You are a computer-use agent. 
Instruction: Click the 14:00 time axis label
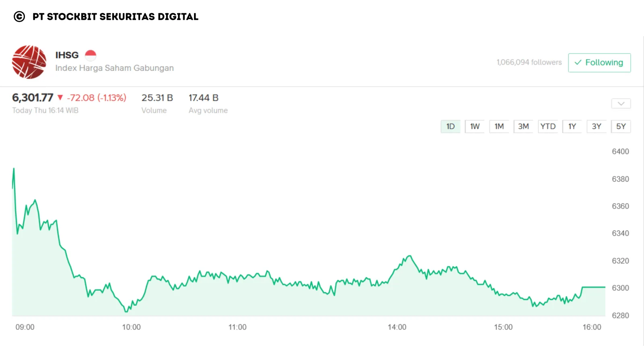coord(397,327)
